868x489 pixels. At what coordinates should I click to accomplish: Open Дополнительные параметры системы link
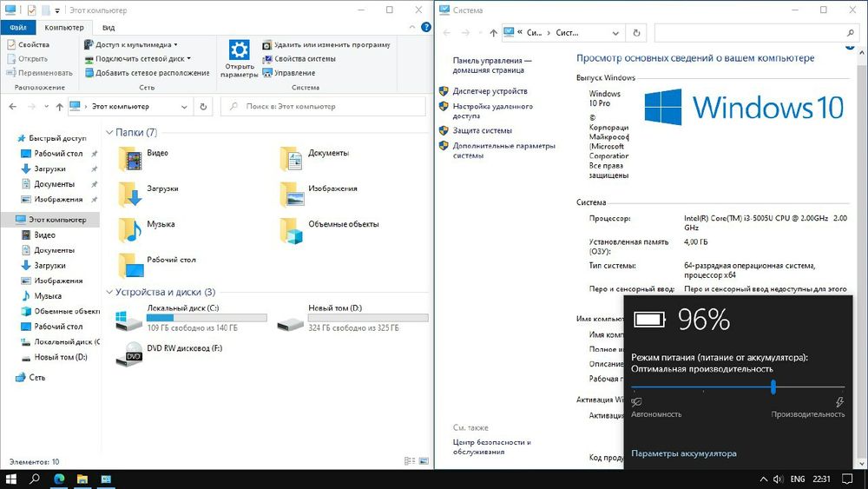(503, 150)
